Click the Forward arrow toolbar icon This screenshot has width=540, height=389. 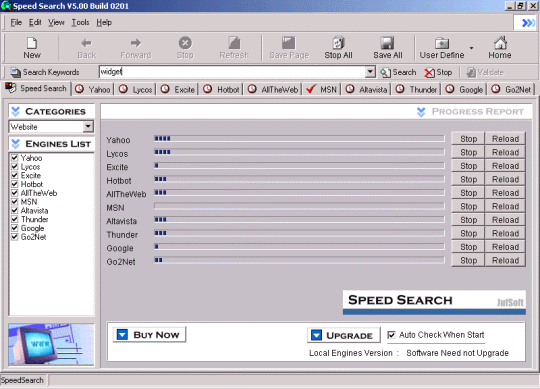(136, 43)
